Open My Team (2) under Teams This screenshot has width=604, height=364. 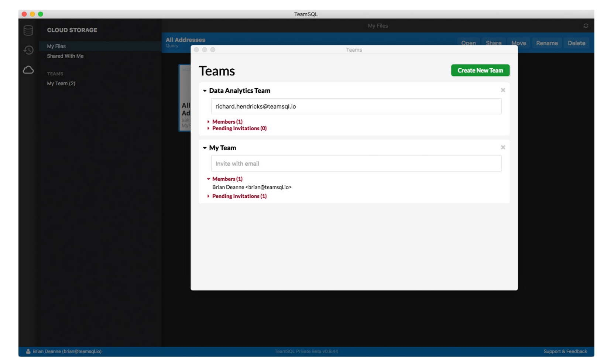click(61, 83)
